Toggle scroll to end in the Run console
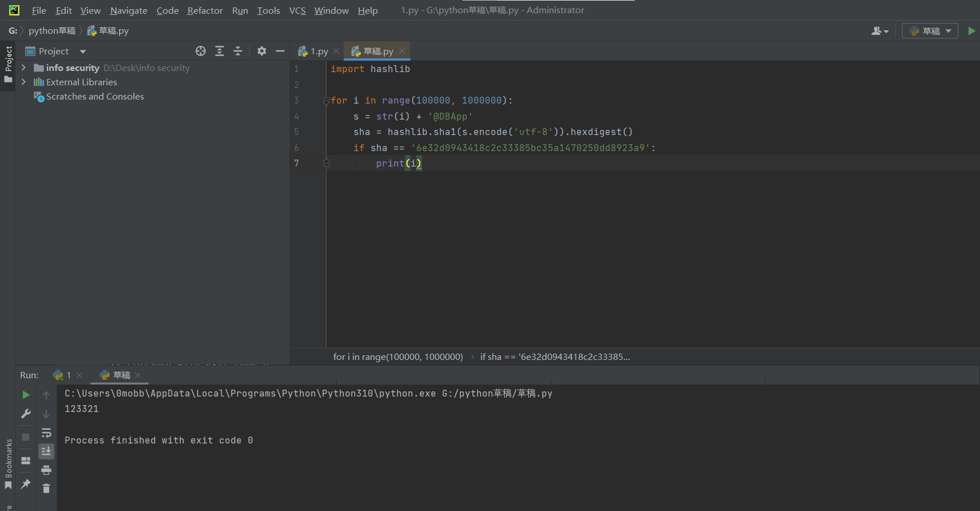Image resolution: width=980 pixels, height=511 pixels. click(46, 451)
